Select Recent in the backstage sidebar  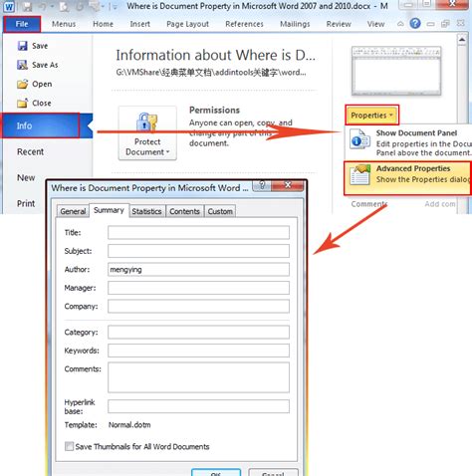(x=30, y=151)
